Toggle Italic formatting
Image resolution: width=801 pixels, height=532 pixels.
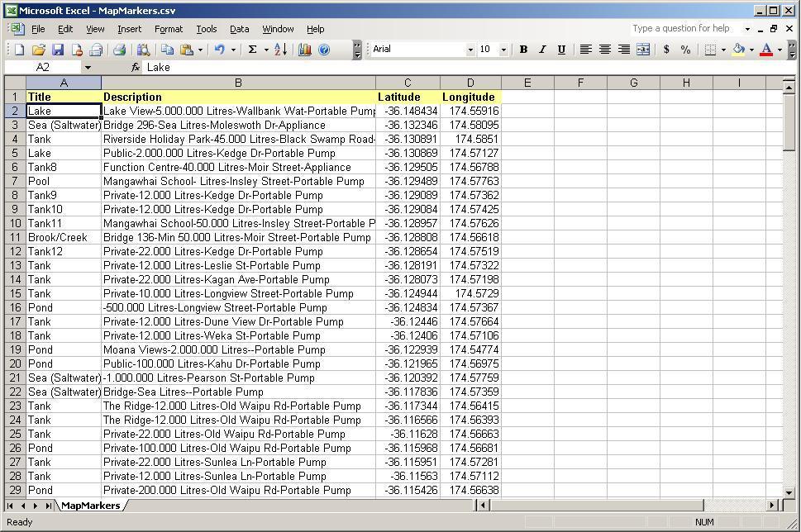click(542, 50)
